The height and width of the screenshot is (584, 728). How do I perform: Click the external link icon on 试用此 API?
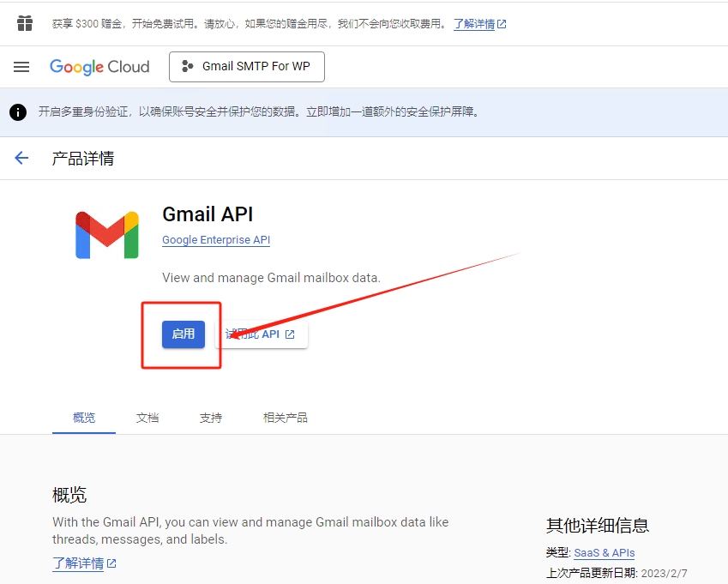[x=290, y=334]
